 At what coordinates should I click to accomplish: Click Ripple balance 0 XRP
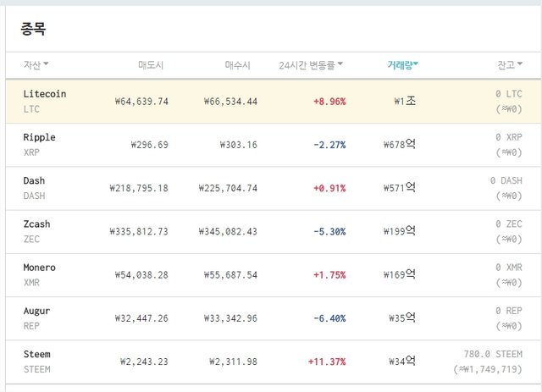coord(508,137)
